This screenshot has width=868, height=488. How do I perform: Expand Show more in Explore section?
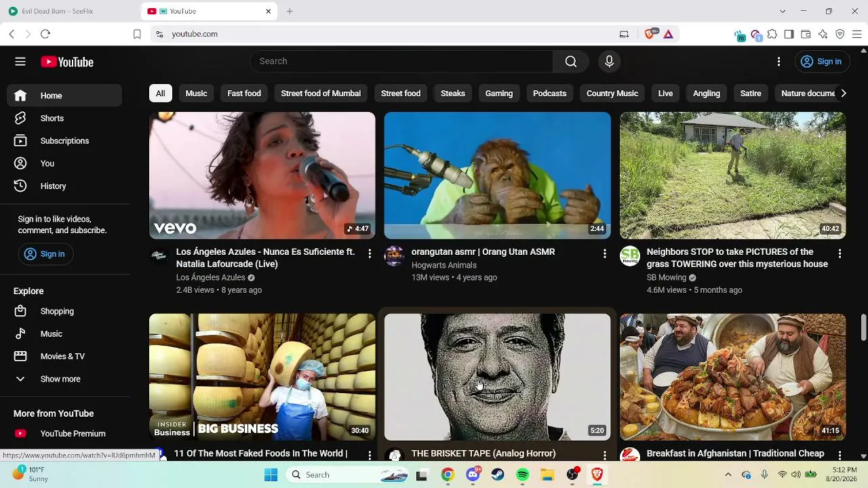click(64, 379)
